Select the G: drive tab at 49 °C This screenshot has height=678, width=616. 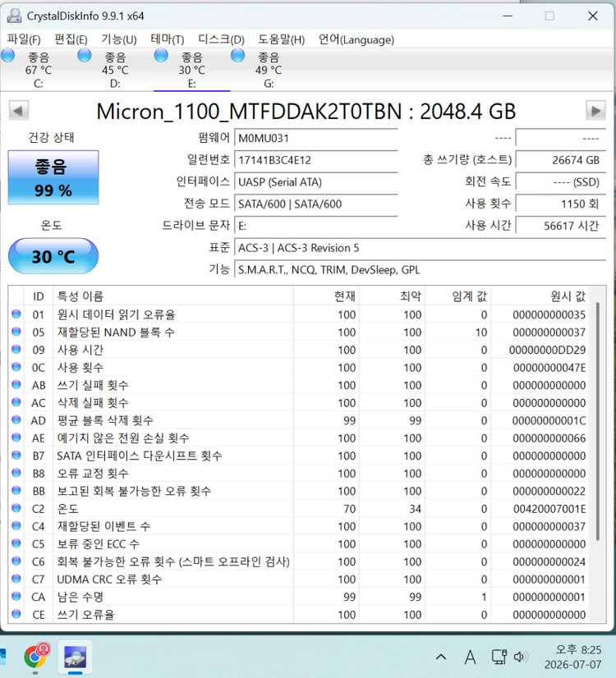269,69
